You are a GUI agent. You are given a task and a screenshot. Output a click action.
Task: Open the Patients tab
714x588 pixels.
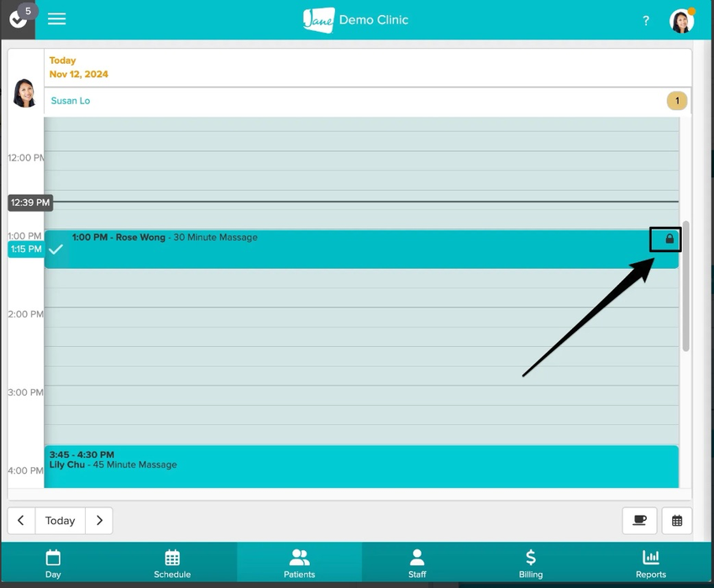tap(299, 563)
